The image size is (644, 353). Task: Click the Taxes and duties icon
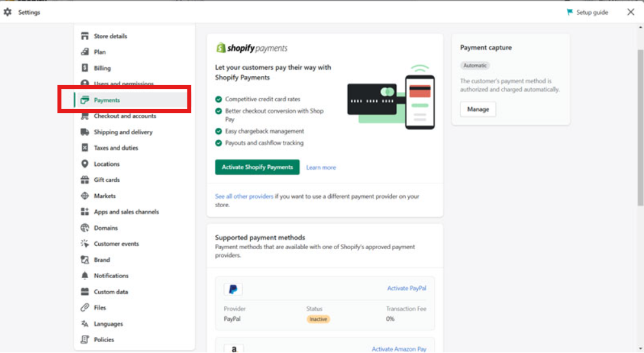[x=85, y=148]
